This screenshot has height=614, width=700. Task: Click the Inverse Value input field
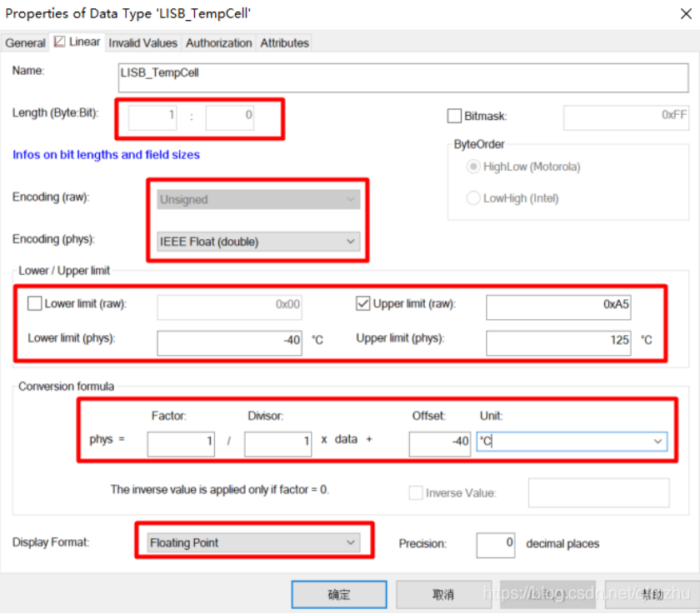pyautogui.click(x=598, y=493)
